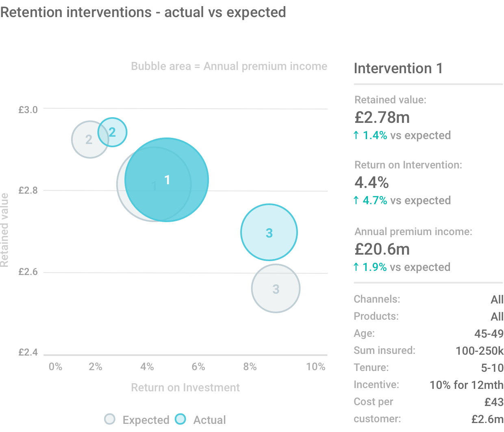
Task: Click the 4.4% Return on Intervention figure
Action: pos(371,183)
